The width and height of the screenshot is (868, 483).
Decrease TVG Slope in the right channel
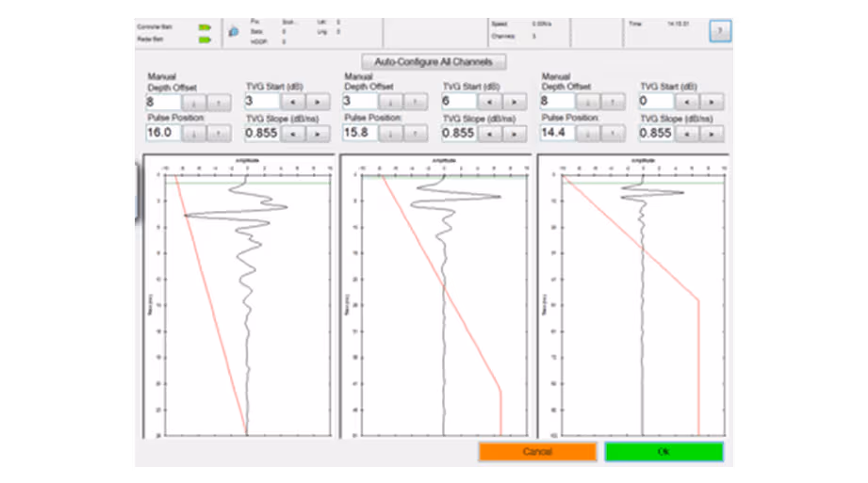point(687,134)
